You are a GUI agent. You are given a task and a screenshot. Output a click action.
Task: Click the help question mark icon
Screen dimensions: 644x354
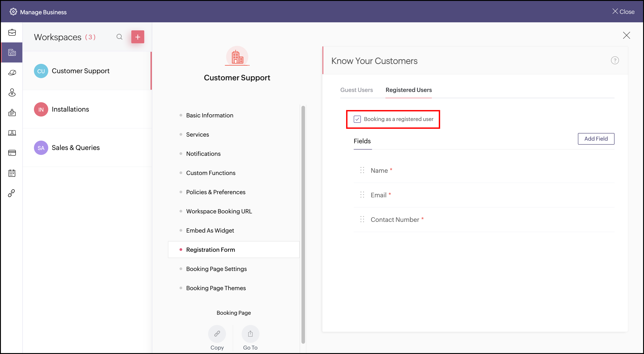615,60
